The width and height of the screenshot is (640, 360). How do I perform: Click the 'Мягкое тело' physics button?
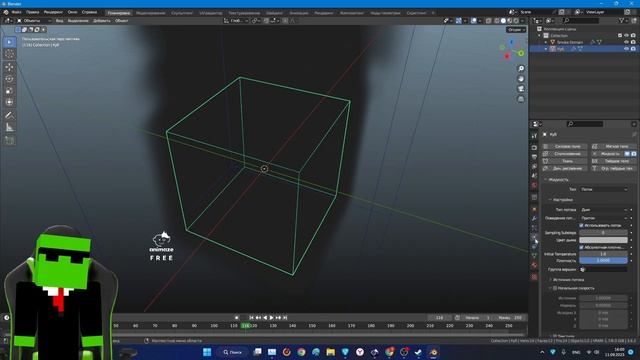[x=613, y=146]
